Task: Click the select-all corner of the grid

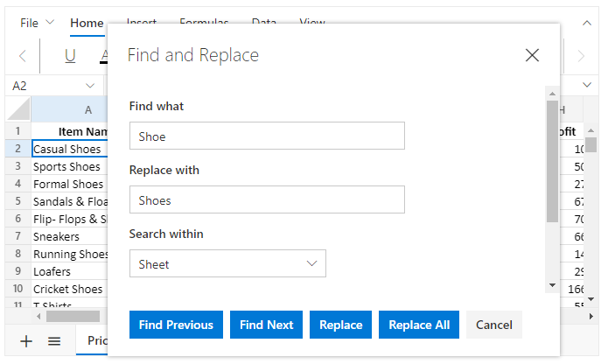Action: coord(17,109)
